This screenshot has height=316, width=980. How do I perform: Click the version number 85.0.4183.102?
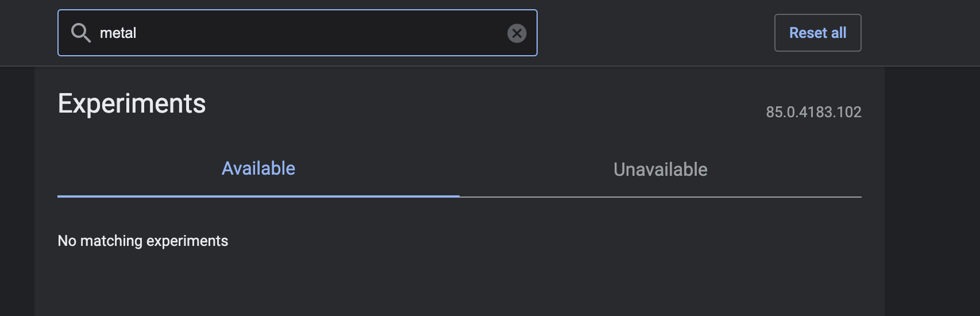[x=813, y=112]
